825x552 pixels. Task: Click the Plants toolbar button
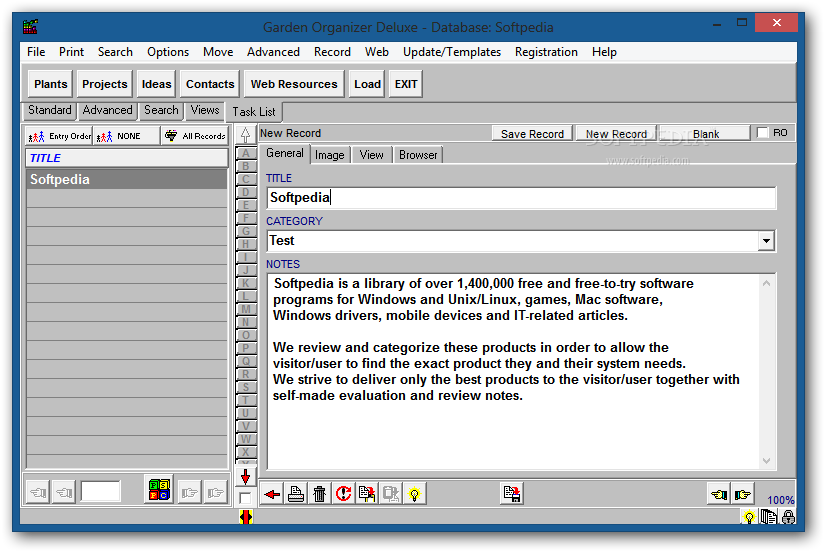pyautogui.click(x=51, y=84)
